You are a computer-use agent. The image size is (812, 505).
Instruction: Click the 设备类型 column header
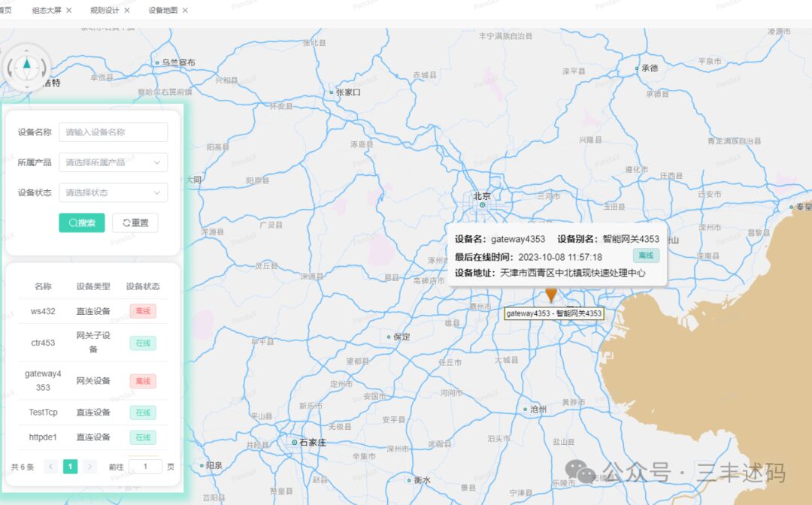coord(93,286)
